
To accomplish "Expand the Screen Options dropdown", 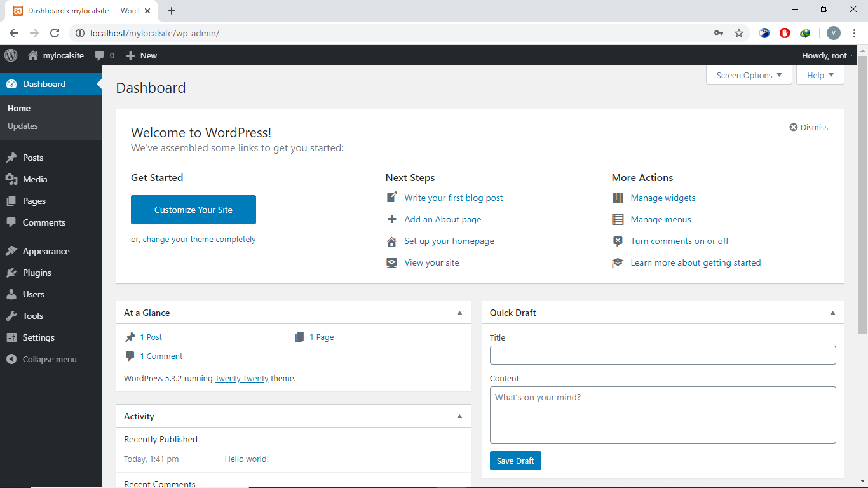I will (x=749, y=75).
